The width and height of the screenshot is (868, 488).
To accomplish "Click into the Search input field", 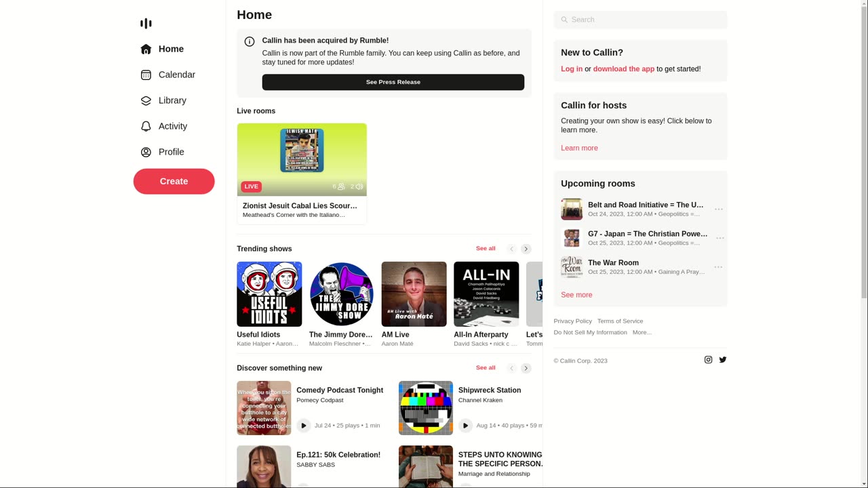I will (x=640, y=20).
